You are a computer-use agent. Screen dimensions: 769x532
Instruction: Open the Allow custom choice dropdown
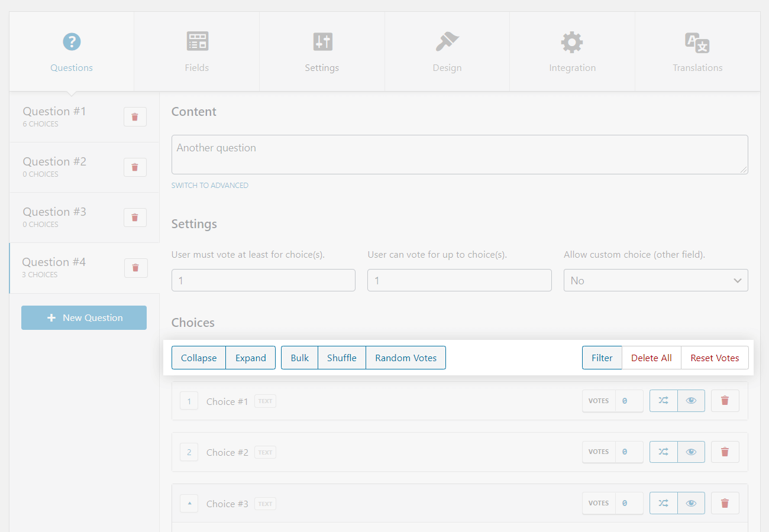point(656,280)
